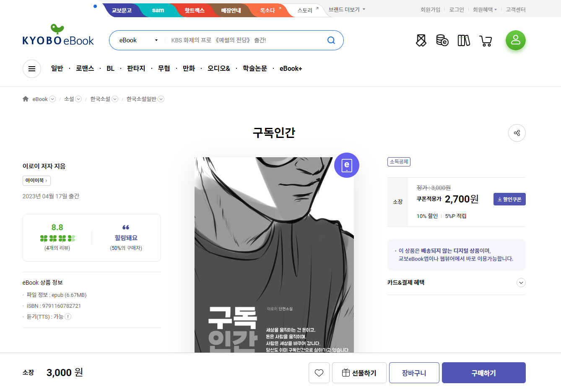
Task: Click the TTS info icon
Action: coord(68,317)
